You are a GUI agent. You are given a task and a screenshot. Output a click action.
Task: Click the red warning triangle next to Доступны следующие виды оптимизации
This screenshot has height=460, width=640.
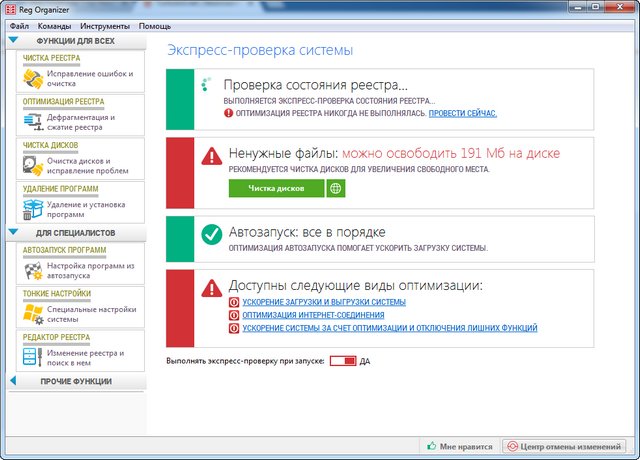coord(212,287)
